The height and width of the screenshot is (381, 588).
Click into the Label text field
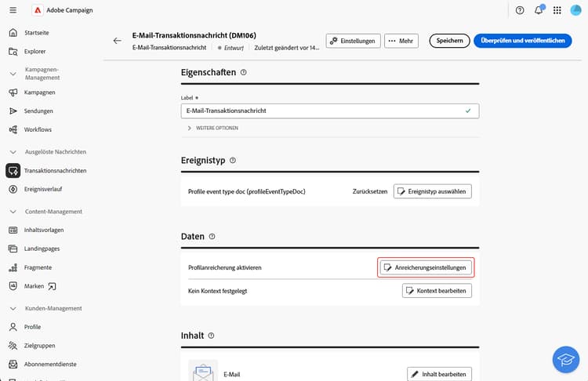(321, 111)
